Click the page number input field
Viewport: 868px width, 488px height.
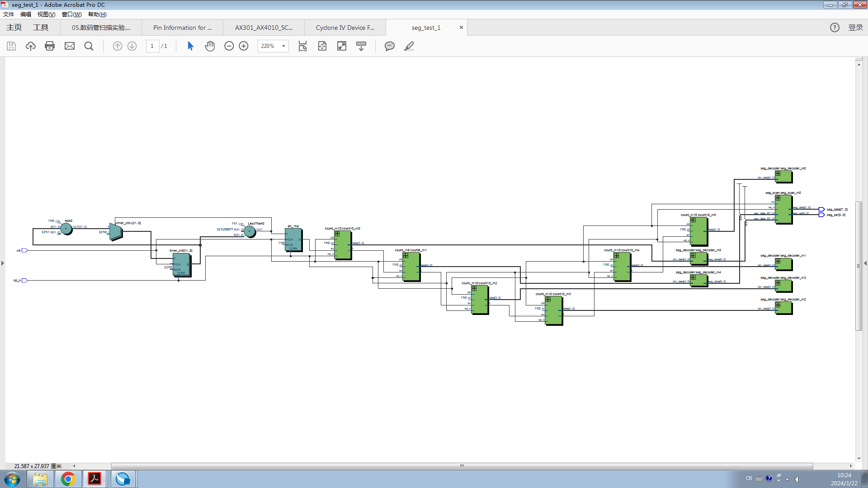(152, 46)
